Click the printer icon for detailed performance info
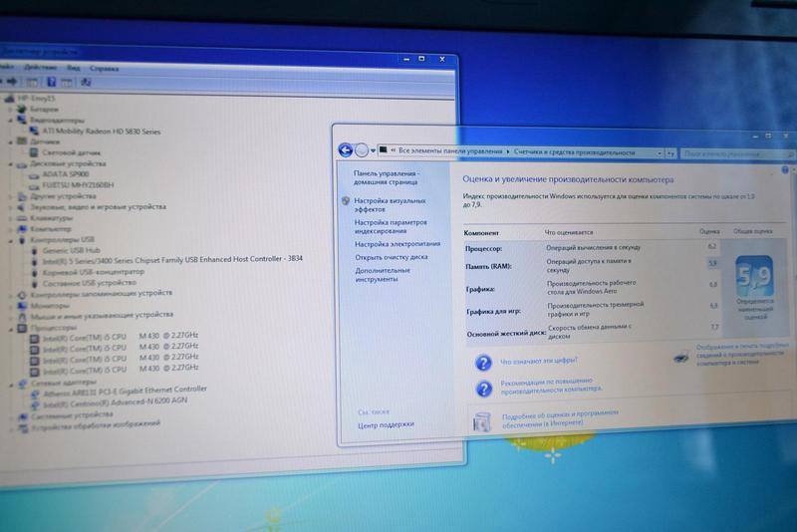797x532 pixels. click(x=680, y=357)
